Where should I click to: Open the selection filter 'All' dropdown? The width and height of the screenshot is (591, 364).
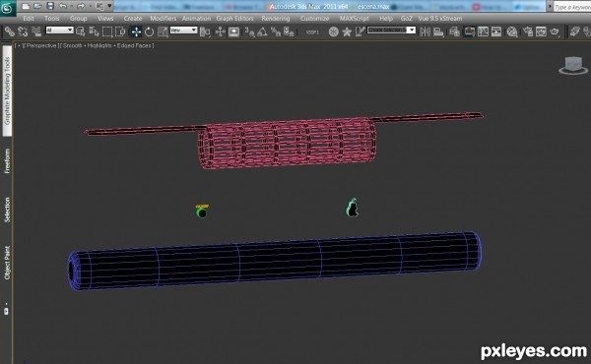59,30
